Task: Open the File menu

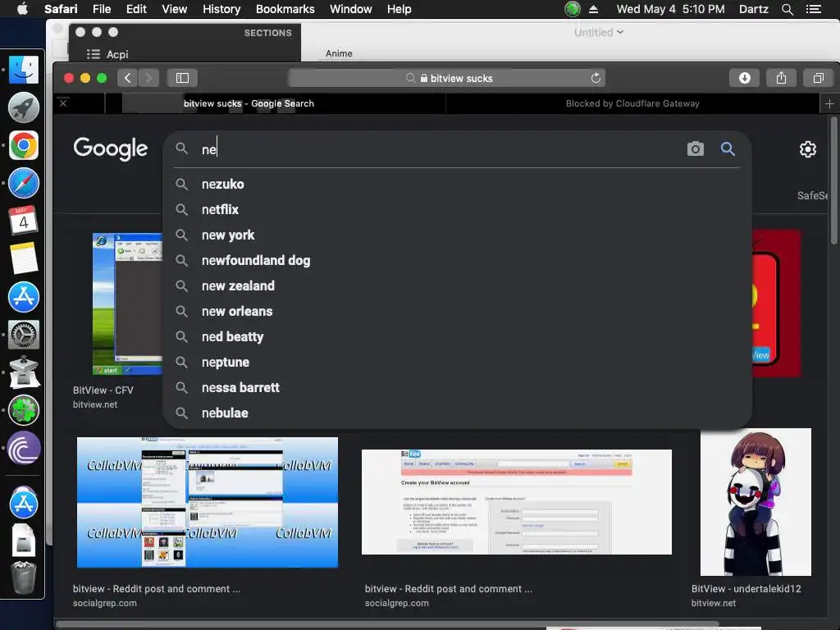Action: 101,9
